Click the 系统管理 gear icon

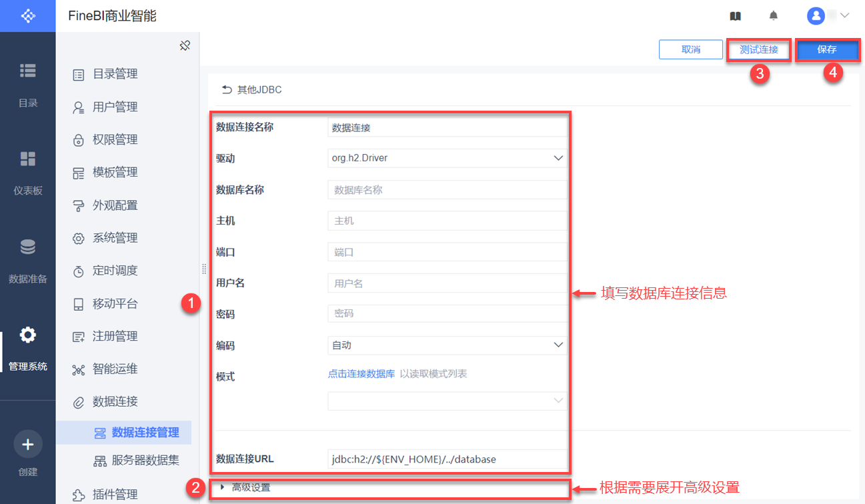click(x=79, y=238)
